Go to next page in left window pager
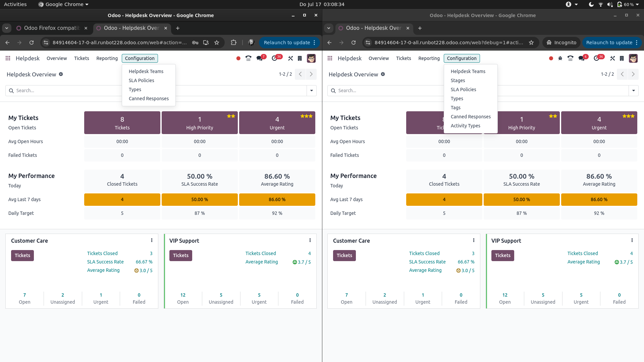The width and height of the screenshot is (644, 362). coord(311,74)
